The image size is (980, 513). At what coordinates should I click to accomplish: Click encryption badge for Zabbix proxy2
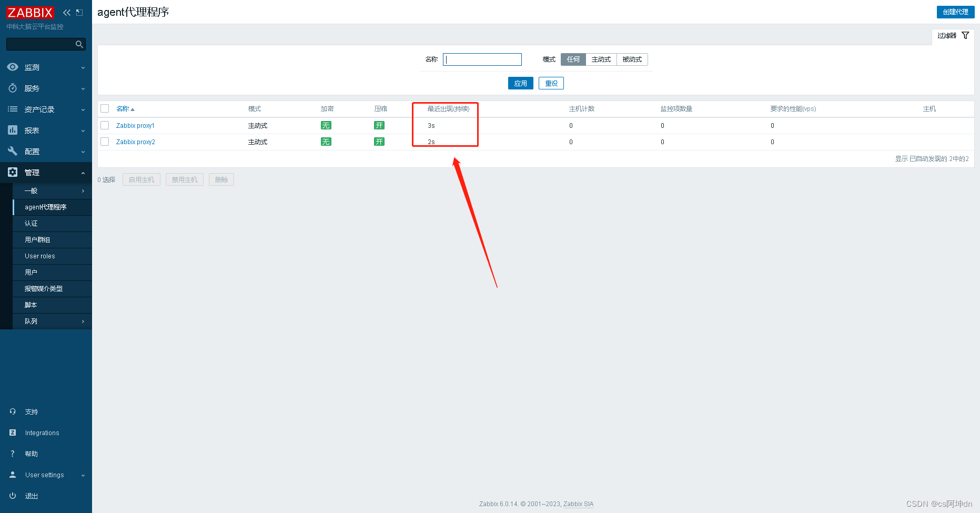point(326,142)
